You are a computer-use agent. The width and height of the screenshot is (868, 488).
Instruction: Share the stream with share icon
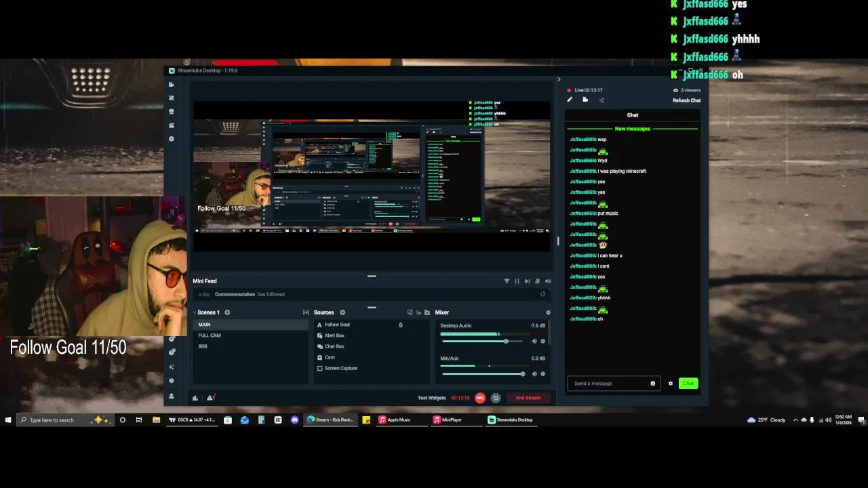(601, 100)
